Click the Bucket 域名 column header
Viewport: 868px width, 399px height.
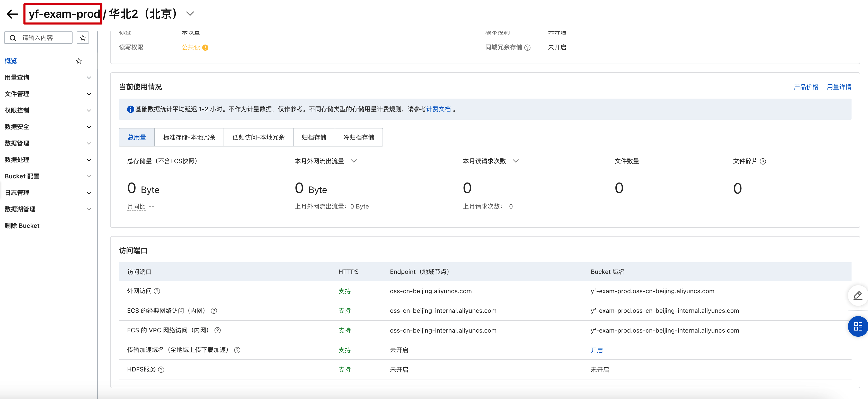tap(608, 272)
